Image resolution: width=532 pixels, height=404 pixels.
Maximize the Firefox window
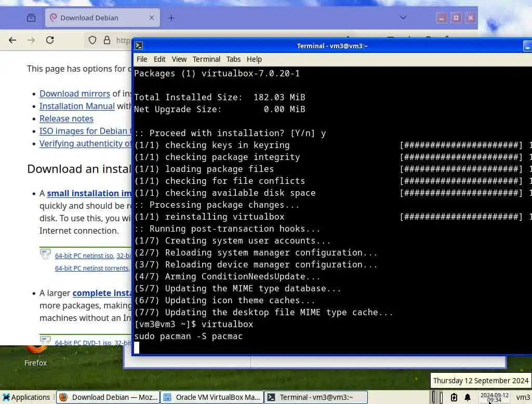[x=456, y=18]
